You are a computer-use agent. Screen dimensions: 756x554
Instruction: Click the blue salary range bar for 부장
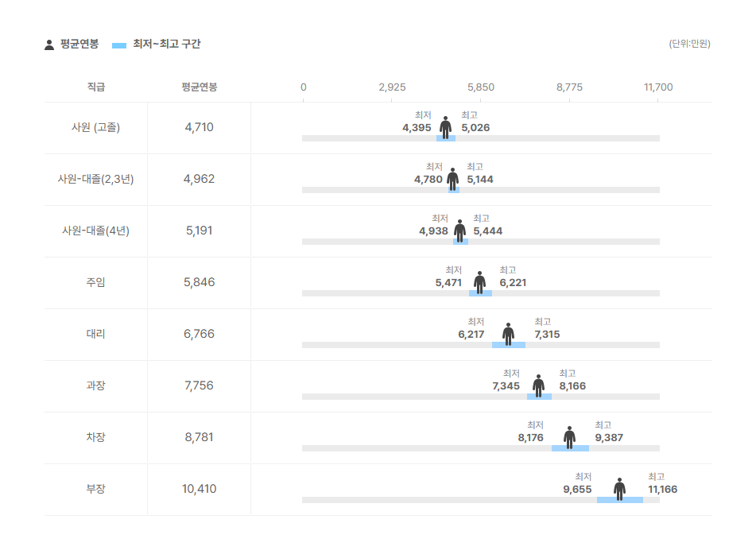(620, 500)
